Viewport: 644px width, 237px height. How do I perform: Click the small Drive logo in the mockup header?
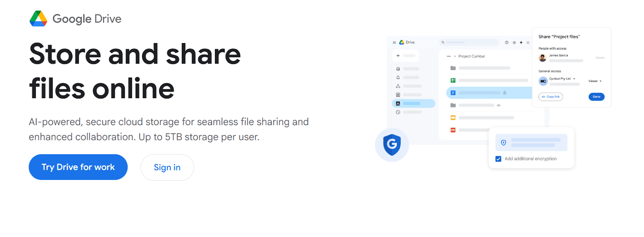click(401, 42)
